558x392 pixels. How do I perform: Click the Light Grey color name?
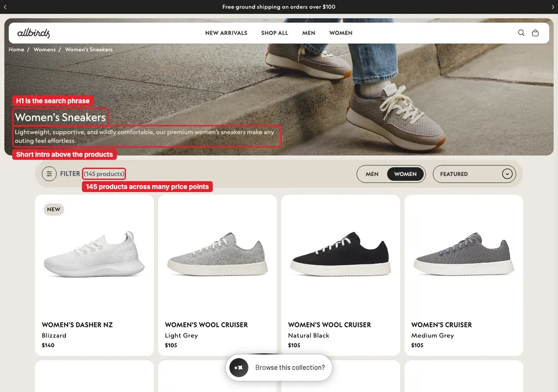coord(181,336)
